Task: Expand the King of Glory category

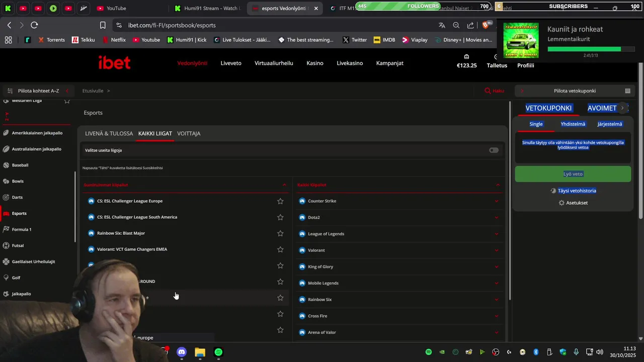Action: [497, 267]
